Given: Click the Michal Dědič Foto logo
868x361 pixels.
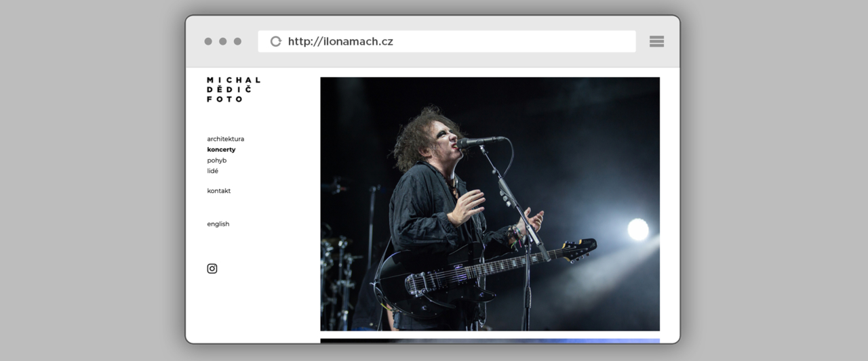Looking at the screenshot, I should coord(233,89).
